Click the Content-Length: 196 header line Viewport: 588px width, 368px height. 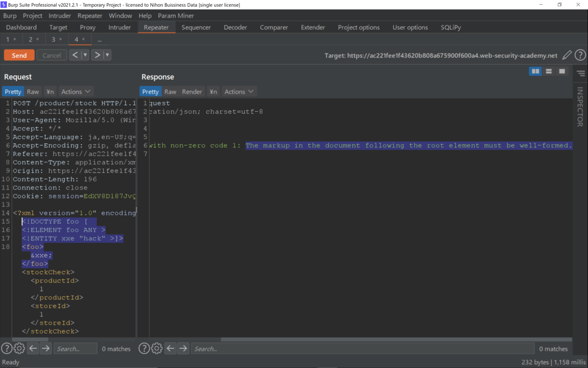pyautogui.click(x=55, y=179)
